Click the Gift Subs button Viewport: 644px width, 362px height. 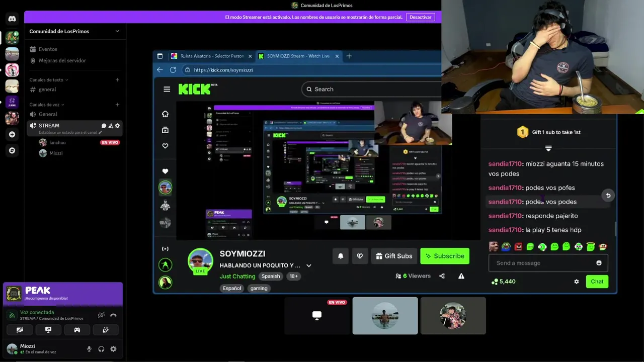(x=394, y=256)
